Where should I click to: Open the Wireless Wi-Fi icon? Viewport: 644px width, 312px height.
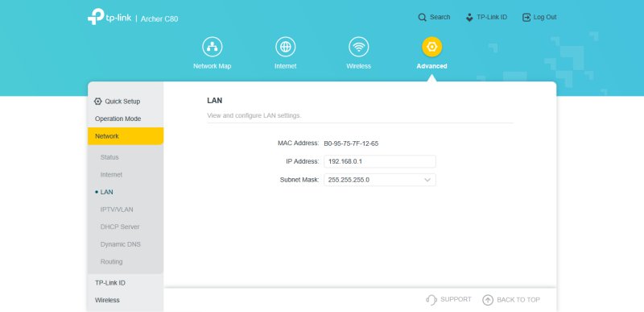tap(358, 47)
